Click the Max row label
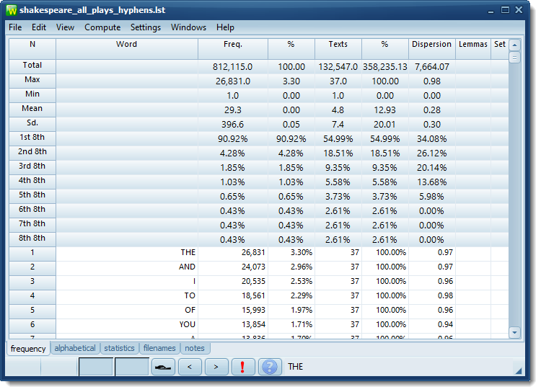 (x=32, y=81)
